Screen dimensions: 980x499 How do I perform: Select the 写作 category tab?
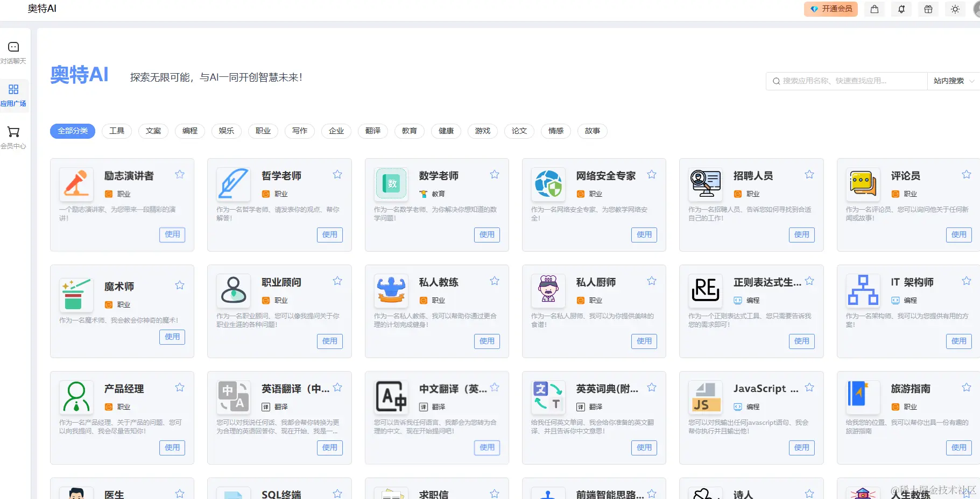[x=300, y=131]
